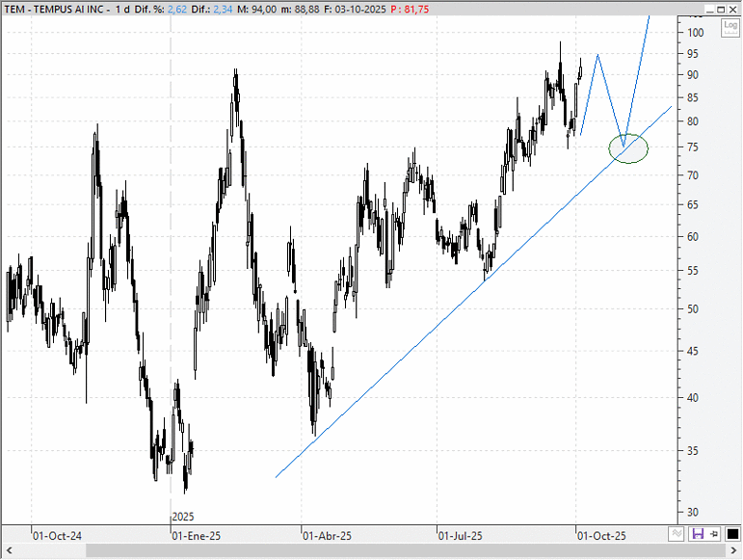
Task: Close the TEMPUS AI chart window
Action: point(733,8)
